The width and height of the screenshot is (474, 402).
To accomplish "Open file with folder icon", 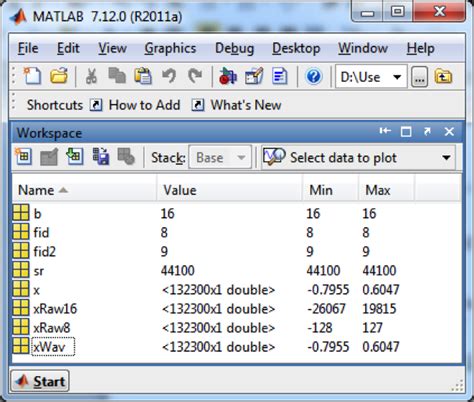I will [x=59, y=77].
